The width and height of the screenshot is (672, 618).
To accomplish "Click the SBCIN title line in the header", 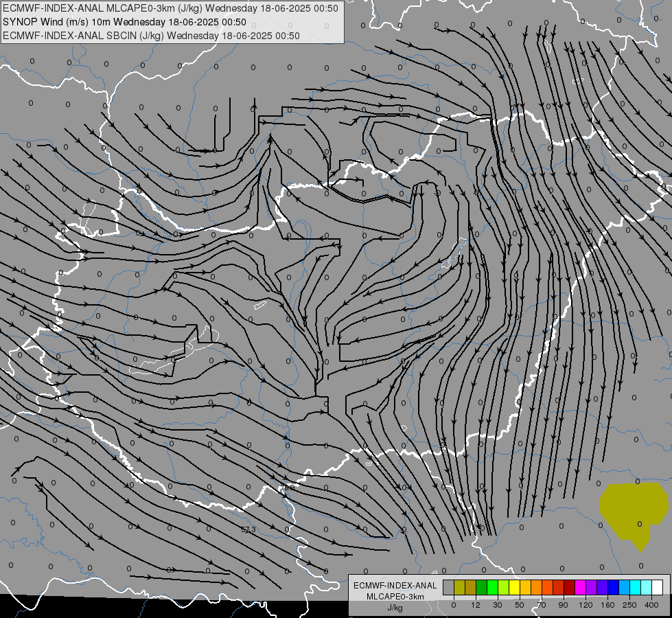I will [151, 36].
